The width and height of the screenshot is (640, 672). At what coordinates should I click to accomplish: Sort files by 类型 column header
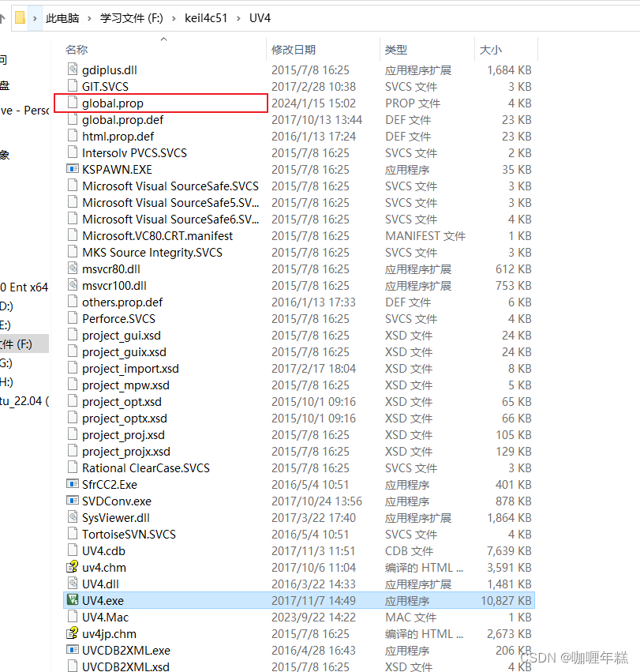tap(396, 50)
